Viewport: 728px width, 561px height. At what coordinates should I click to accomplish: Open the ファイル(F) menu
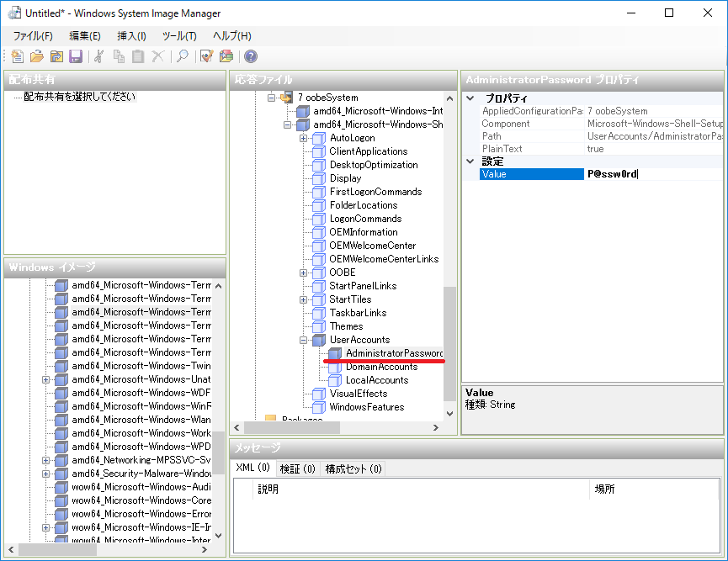tap(33, 36)
